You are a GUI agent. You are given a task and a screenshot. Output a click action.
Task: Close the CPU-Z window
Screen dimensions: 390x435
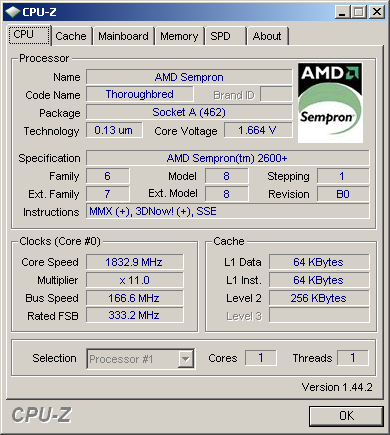(377, 12)
